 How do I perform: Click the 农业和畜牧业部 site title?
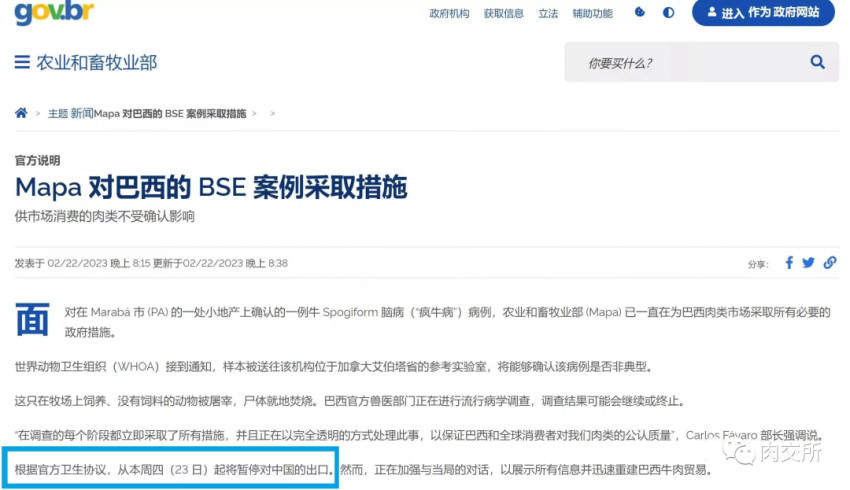point(96,63)
